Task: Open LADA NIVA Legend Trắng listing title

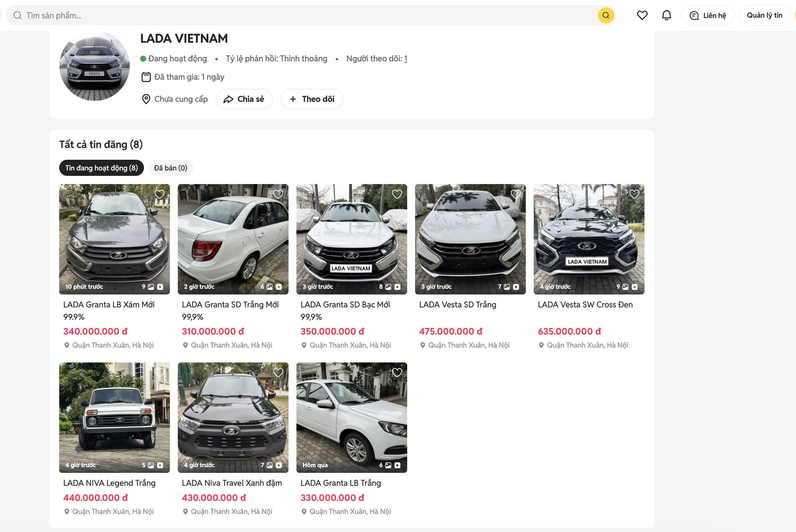Action: (109, 483)
